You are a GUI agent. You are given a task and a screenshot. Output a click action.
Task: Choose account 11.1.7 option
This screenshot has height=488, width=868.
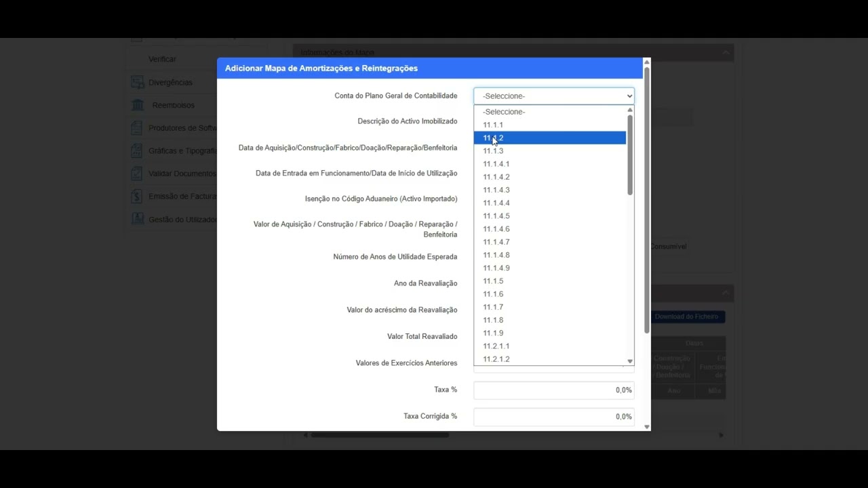[x=549, y=307]
